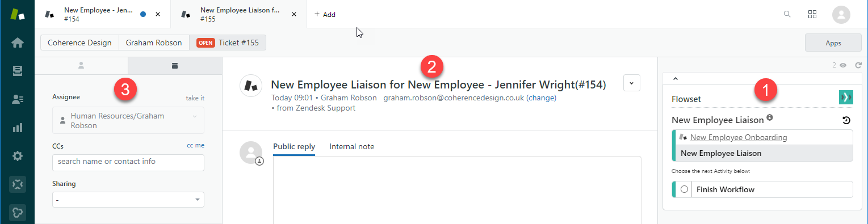The width and height of the screenshot is (868, 224).
Task: Open the Home dashboard icon
Action: 18,43
